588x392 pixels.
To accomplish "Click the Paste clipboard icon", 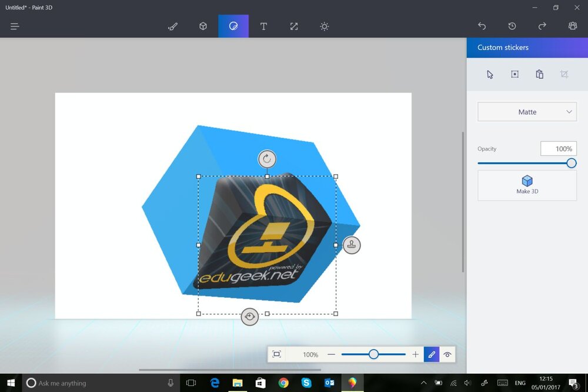I will click(x=540, y=74).
